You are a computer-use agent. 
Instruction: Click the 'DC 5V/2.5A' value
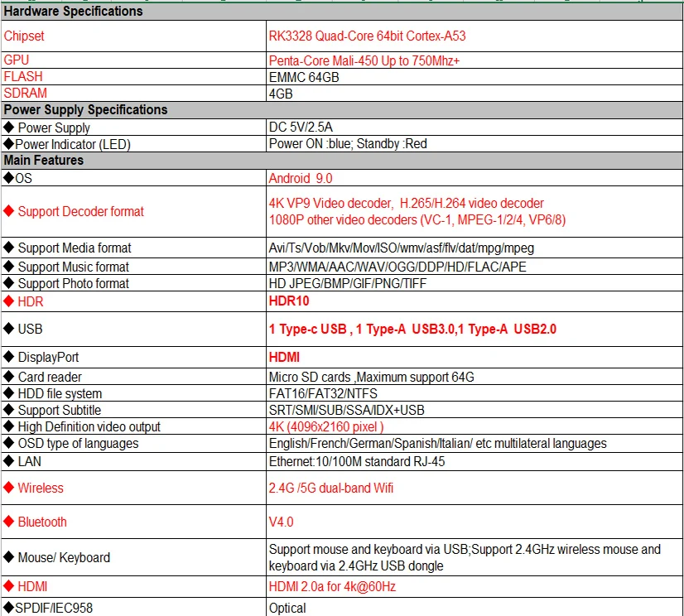(x=474, y=127)
